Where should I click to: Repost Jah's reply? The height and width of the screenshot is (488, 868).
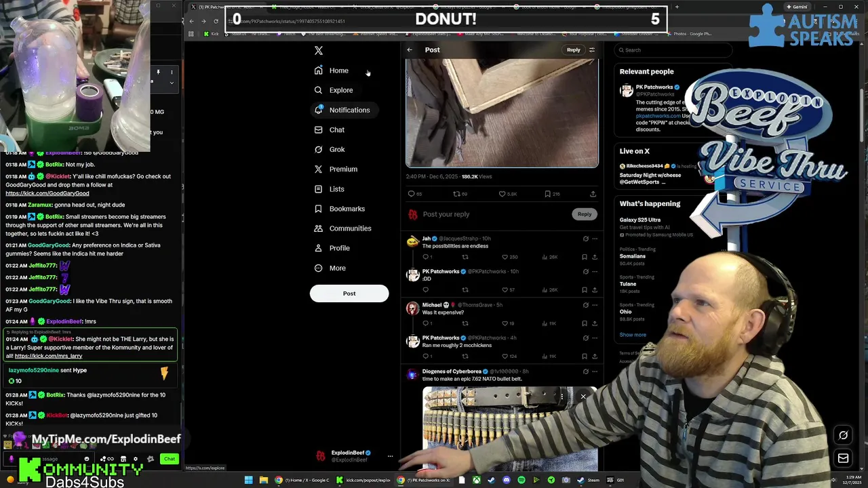click(465, 257)
